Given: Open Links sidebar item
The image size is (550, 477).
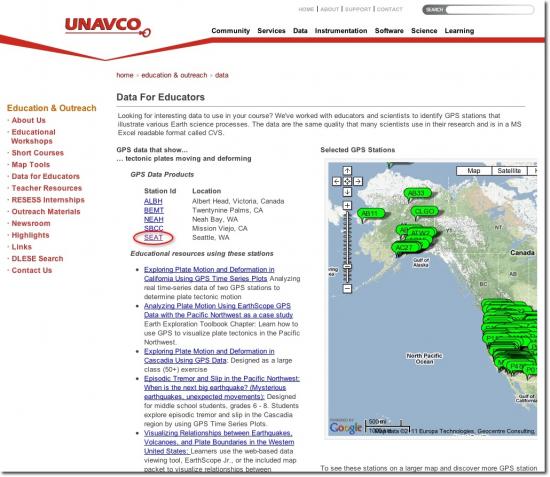Looking at the screenshot, I should coord(21,247).
